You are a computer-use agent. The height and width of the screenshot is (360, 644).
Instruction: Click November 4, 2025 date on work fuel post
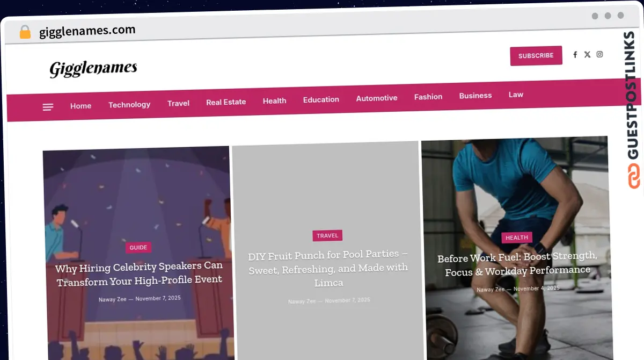coord(537,289)
